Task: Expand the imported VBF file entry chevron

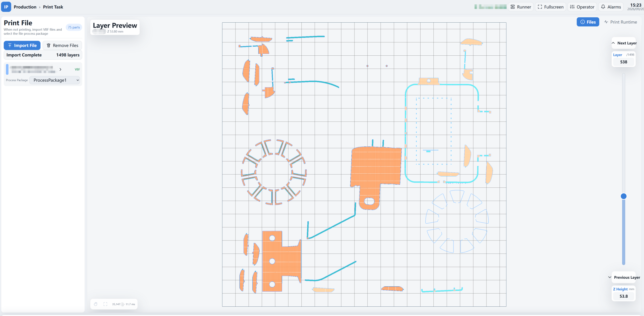Action: pyautogui.click(x=60, y=69)
